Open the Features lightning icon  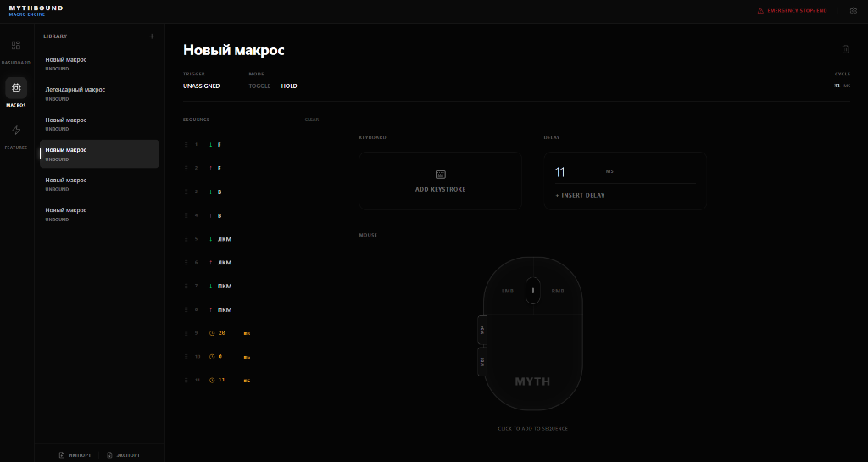pyautogui.click(x=16, y=130)
